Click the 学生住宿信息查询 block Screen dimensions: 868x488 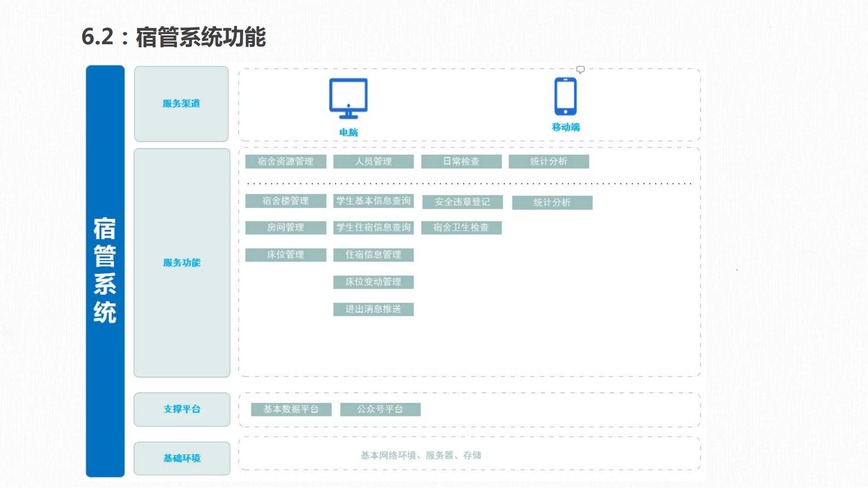[373, 227]
